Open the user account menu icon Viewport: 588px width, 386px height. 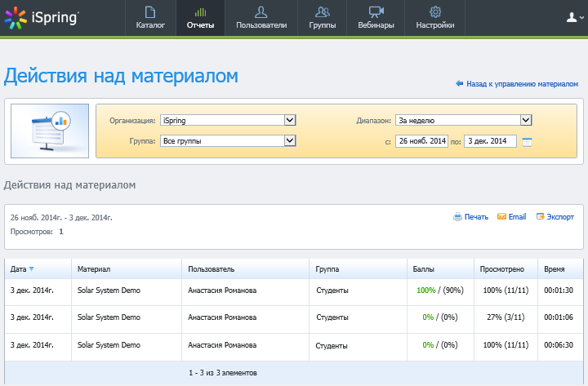pos(574,17)
